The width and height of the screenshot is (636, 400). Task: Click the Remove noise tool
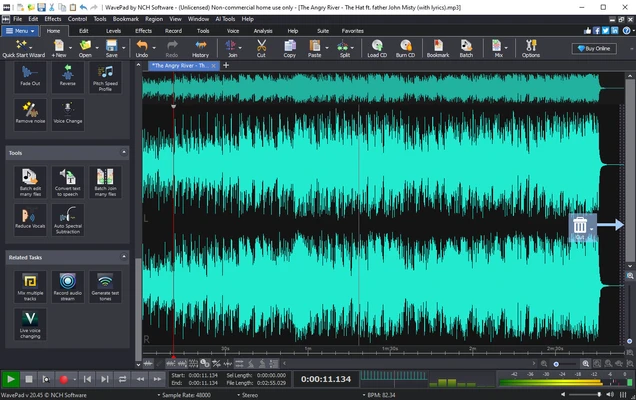30,114
